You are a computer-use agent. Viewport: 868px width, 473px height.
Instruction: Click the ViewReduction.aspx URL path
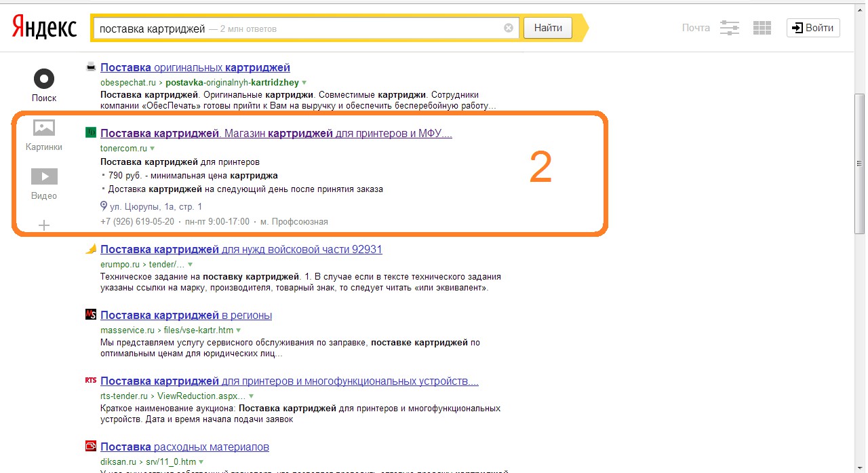pos(202,396)
